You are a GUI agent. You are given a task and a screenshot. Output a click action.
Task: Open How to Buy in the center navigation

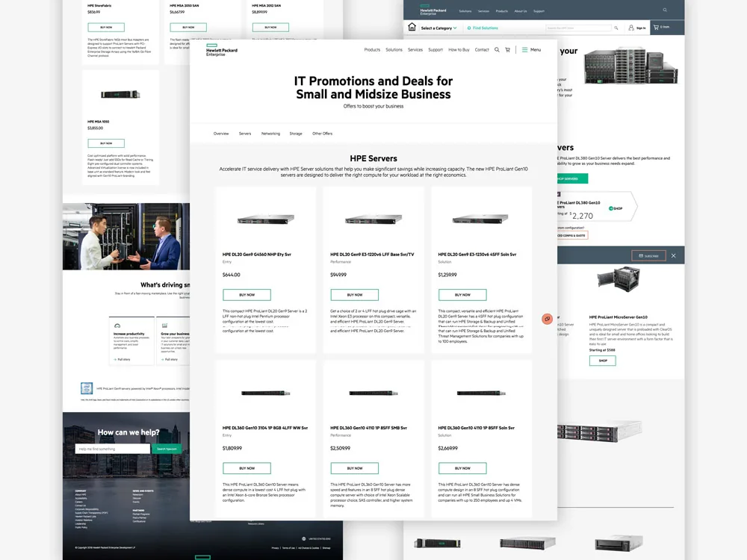(459, 49)
